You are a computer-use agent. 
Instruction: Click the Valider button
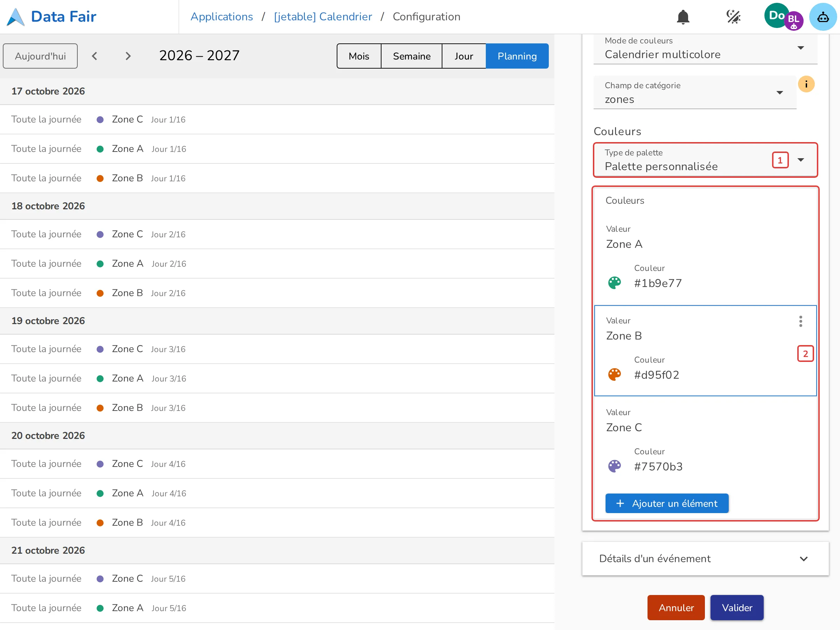tap(737, 608)
